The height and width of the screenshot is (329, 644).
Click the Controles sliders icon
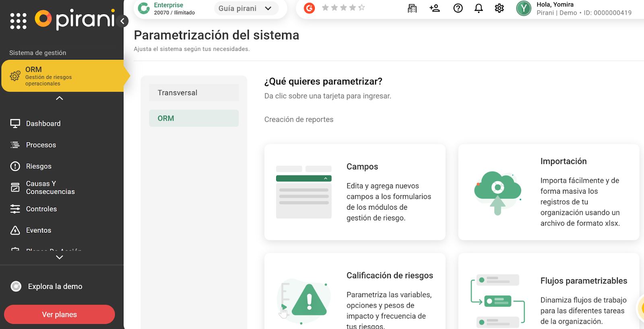click(x=15, y=209)
